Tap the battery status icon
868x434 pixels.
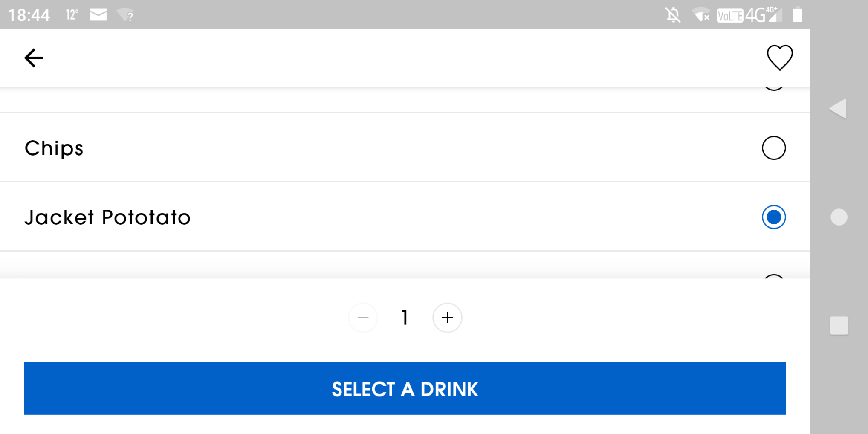click(x=797, y=15)
